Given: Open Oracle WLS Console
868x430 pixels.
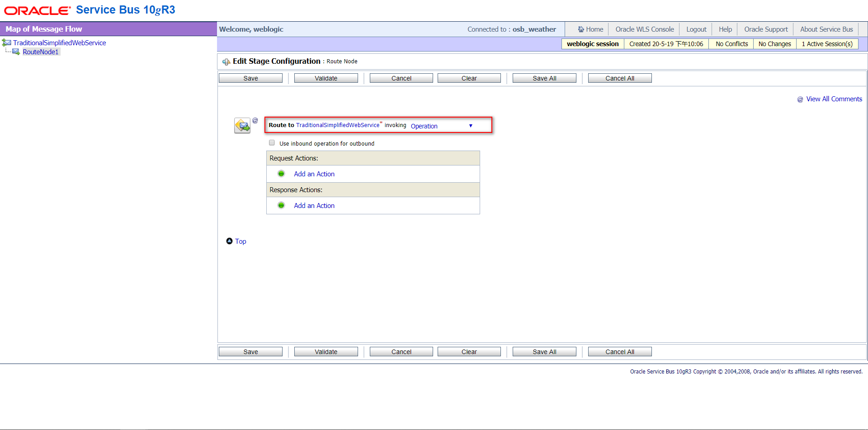Looking at the screenshot, I should [645, 29].
